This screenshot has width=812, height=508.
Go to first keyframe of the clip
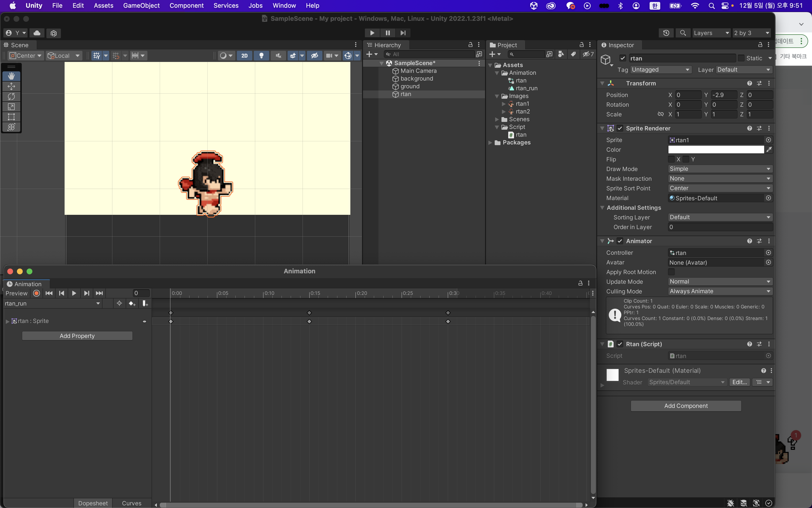point(49,293)
